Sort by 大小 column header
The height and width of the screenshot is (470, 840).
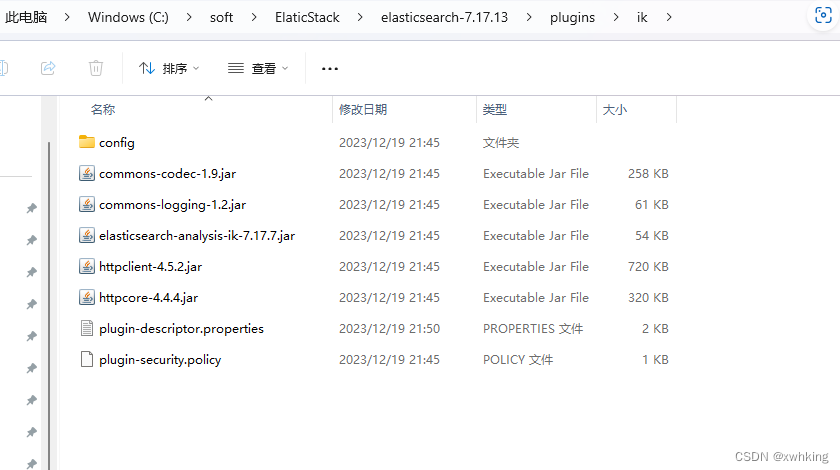(x=614, y=109)
